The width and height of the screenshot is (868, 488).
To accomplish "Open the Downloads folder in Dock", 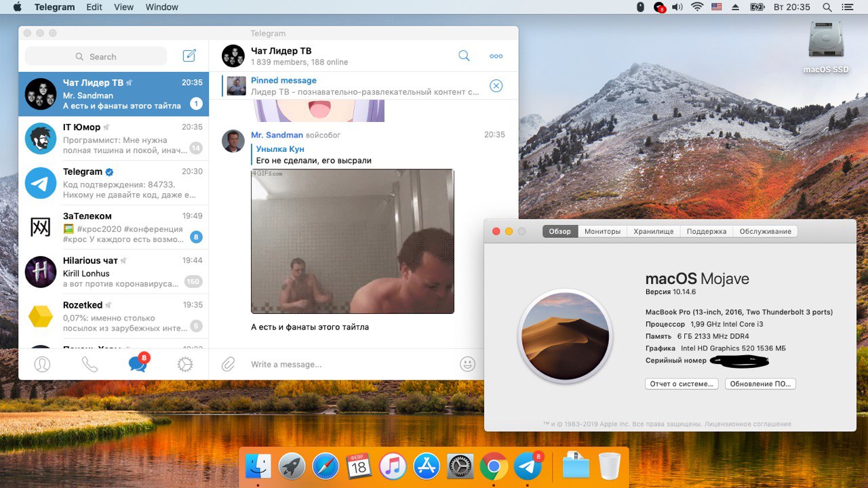I will (576, 466).
